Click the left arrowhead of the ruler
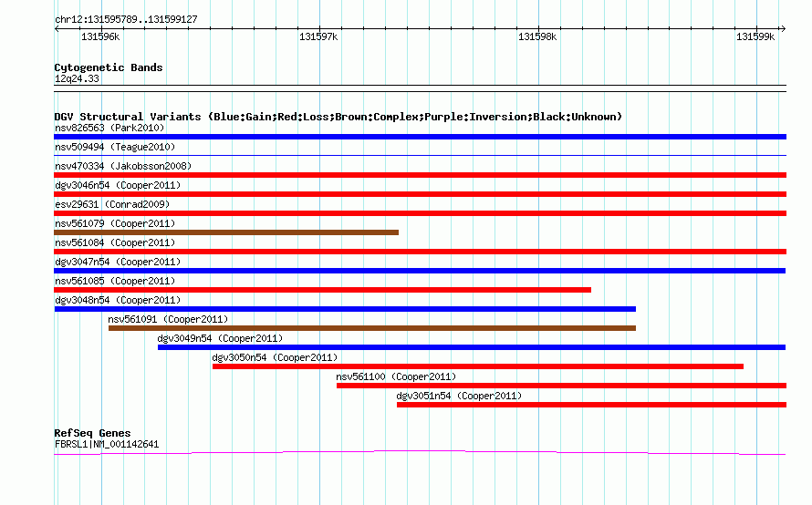The image size is (812, 505). tap(57, 28)
